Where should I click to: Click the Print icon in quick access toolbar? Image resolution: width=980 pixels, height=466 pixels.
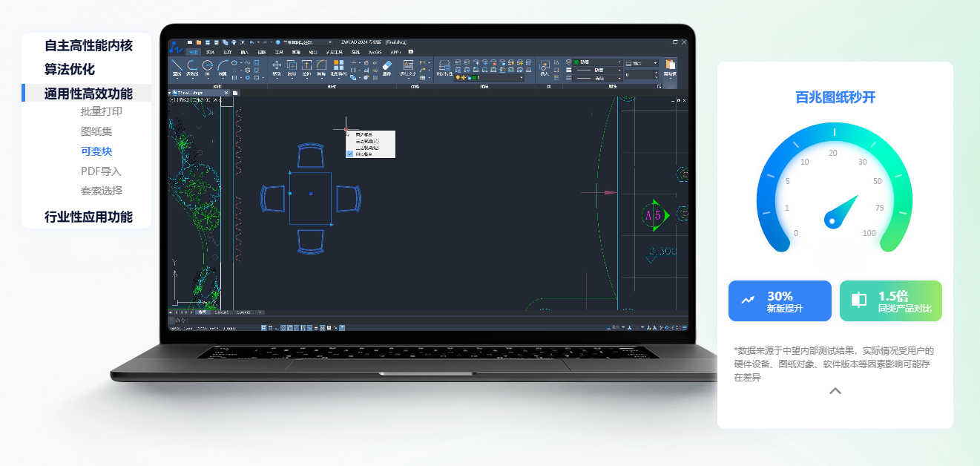pyautogui.click(x=234, y=42)
